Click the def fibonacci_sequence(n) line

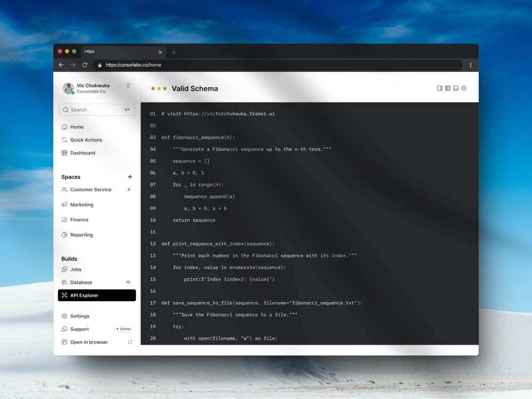click(x=198, y=137)
